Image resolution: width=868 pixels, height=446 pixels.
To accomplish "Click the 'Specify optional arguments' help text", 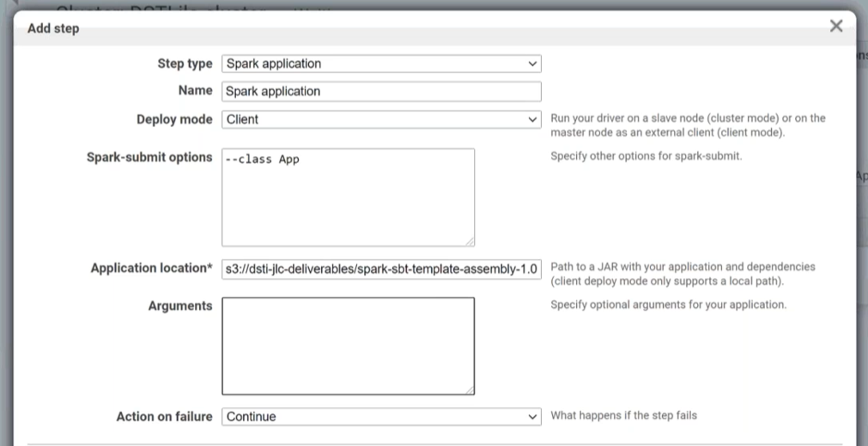I will tap(668, 304).
